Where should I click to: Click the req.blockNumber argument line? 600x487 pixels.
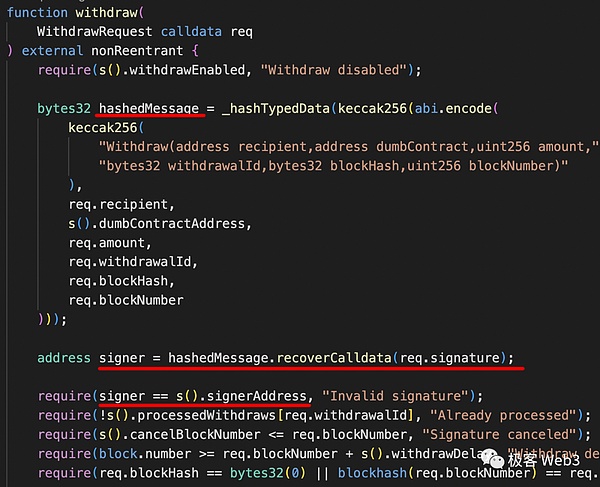[x=126, y=301]
